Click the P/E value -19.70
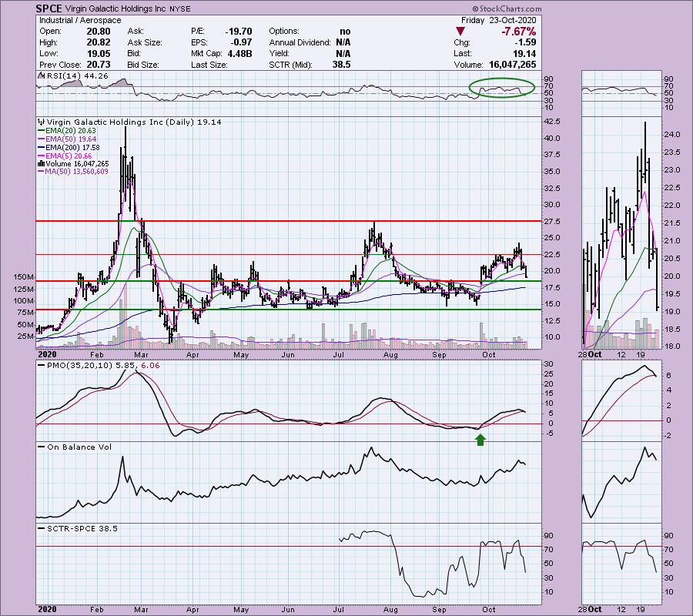 pyautogui.click(x=239, y=32)
